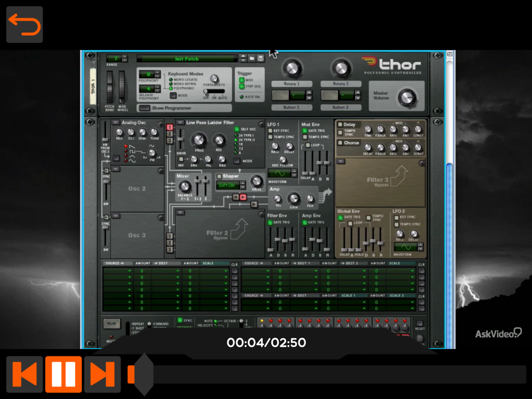This screenshot has height=399, width=532.
Task: Click the Chorus D/Wet knob
Action: (x=418, y=147)
